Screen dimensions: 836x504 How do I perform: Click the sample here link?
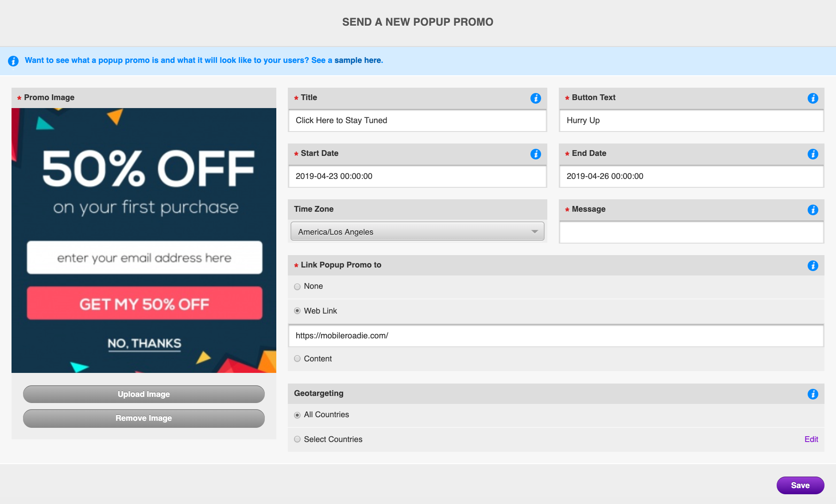tap(357, 60)
